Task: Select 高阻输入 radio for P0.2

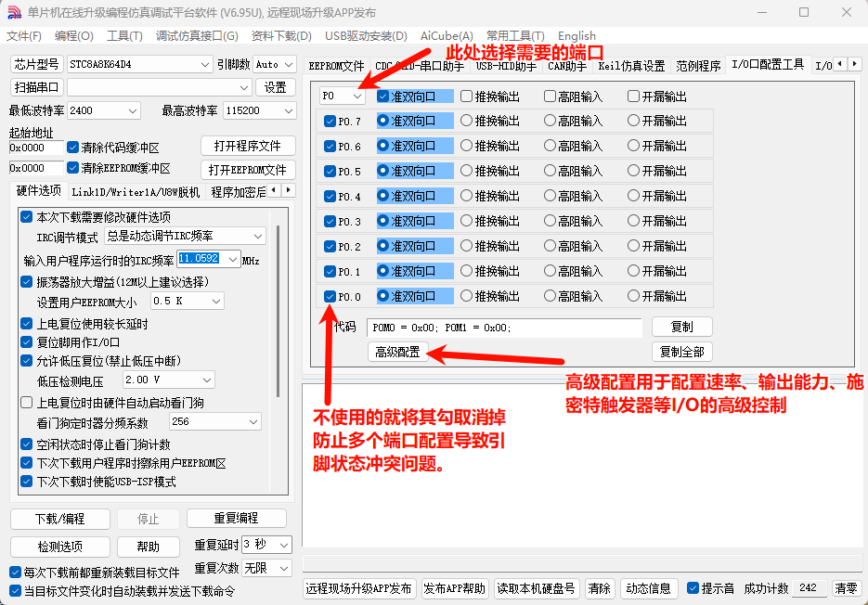Action: click(550, 246)
